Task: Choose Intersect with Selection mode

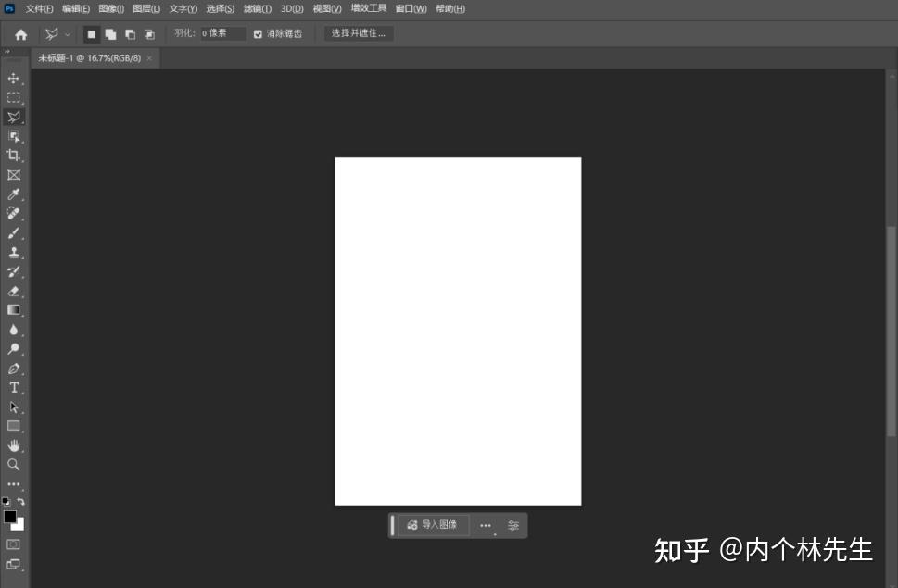Action: click(149, 34)
